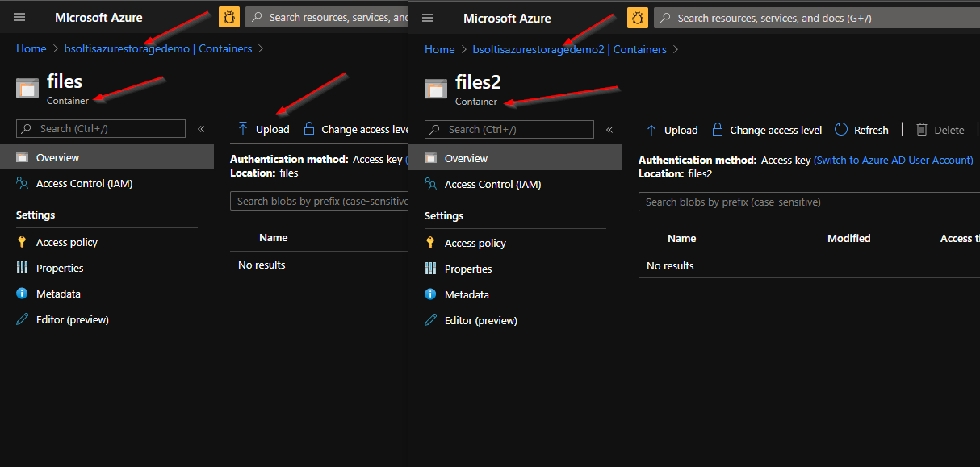This screenshot has height=467, width=980.
Task: Open Access policy in files2 container
Action: click(475, 243)
